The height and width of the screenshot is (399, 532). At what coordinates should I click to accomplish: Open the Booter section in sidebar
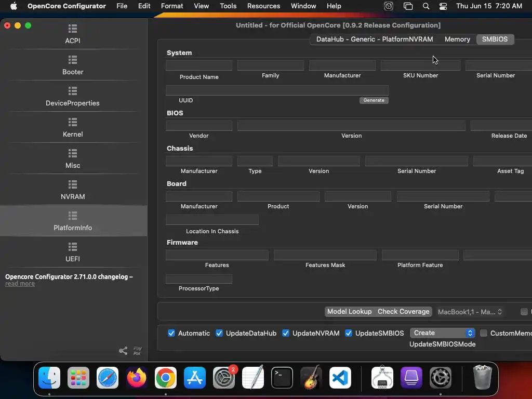pyautogui.click(x=73, y=65)
